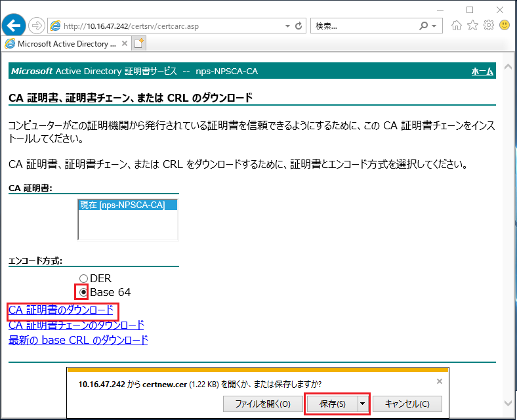The width and height of the screenshot is (517, 420).
Task: Maximize the browser window
Action: point(470,10)
